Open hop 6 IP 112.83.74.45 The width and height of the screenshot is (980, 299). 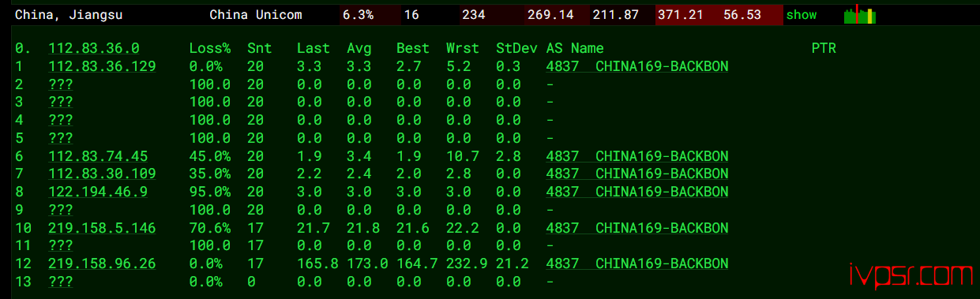click(x=98, y=156)
